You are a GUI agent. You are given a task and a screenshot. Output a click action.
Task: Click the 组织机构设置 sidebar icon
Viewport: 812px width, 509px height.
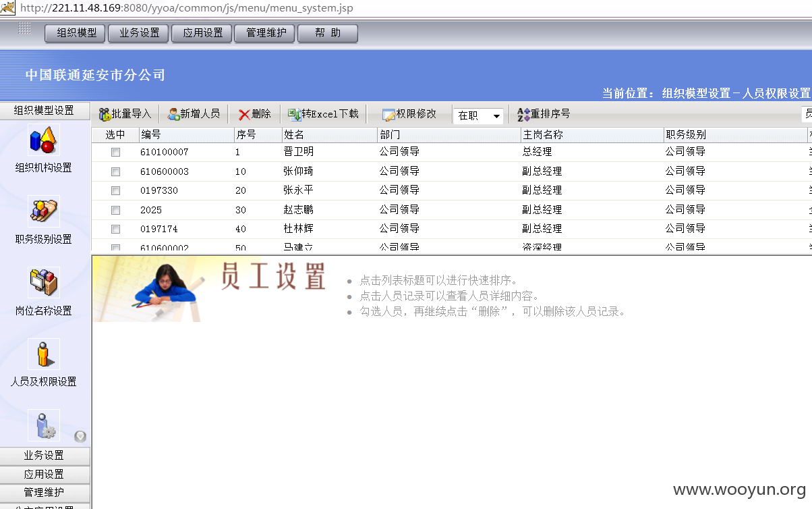coord(44,140)
